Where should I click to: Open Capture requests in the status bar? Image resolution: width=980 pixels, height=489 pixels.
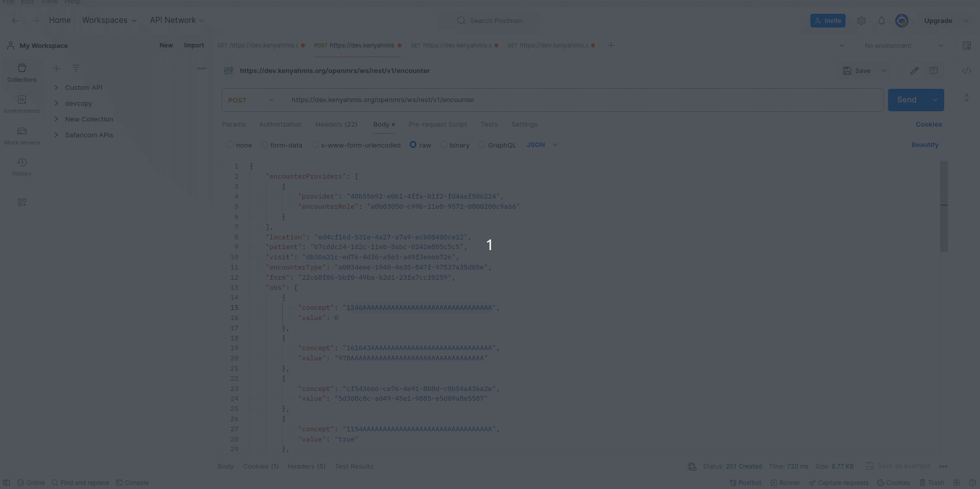[838, 483]
